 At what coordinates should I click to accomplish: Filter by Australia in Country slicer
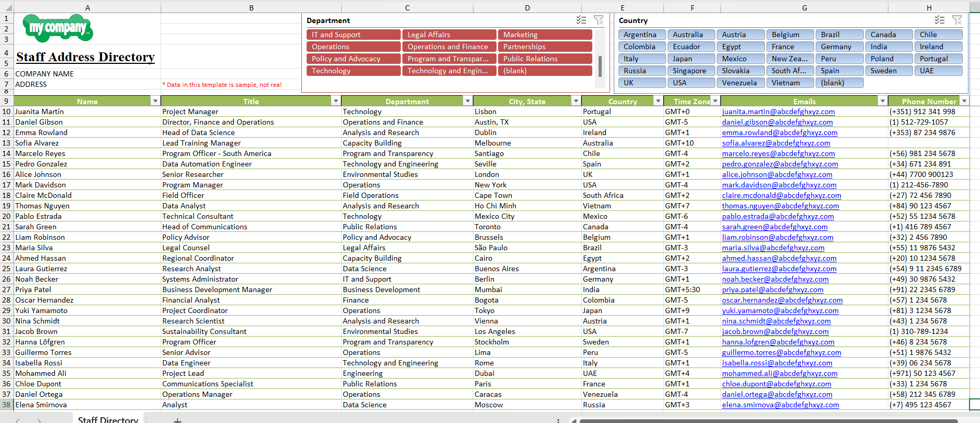click(691, 35)
